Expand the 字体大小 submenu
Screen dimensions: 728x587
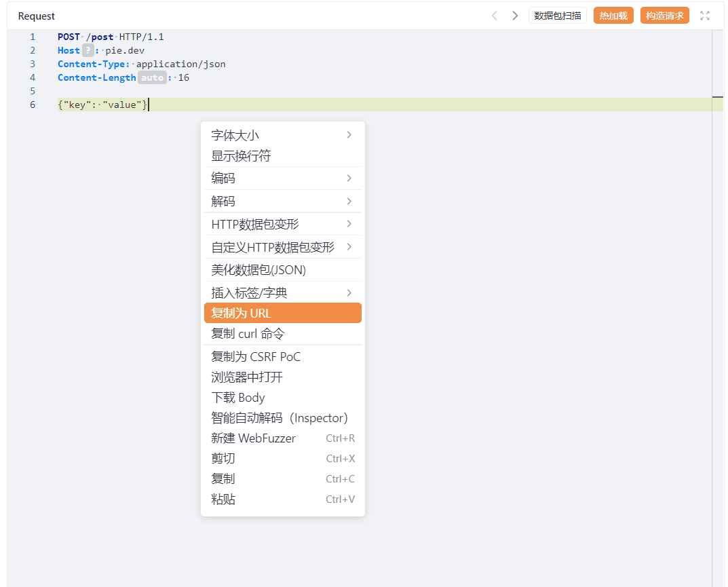[282, 135]
